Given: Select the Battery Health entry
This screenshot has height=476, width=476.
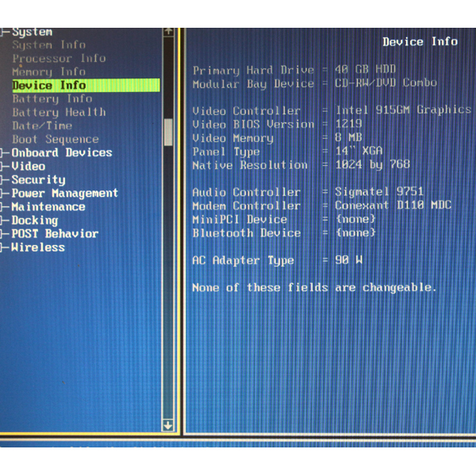Looking at the screenshot, I should [59, 113].
